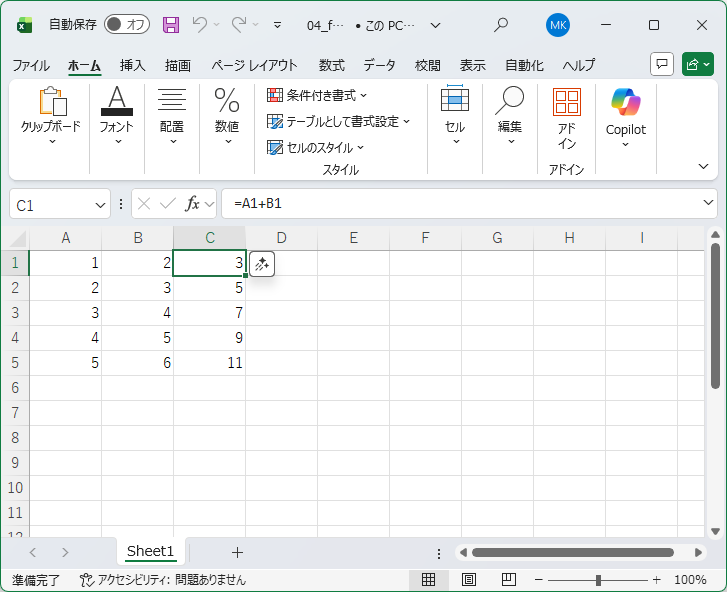Expand the Name Box dropdown arrow
This screenshot has height=592, width=727.
100,204
